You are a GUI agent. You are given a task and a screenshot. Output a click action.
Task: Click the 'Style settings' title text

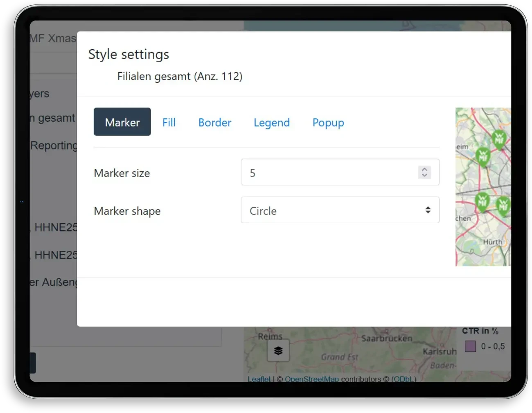coord(128,54)
